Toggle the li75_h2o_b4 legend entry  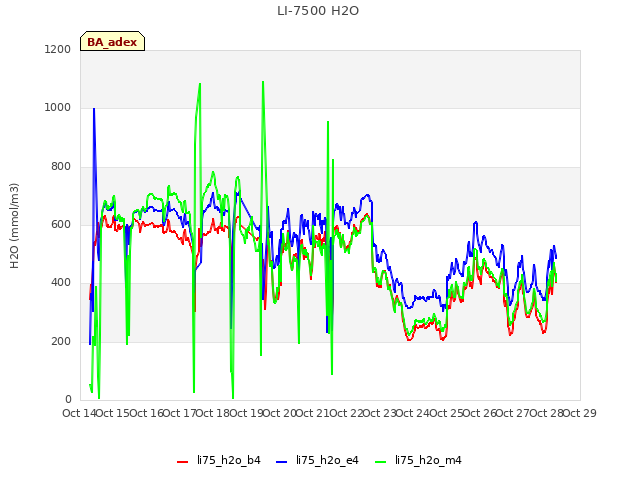(219, 460)
